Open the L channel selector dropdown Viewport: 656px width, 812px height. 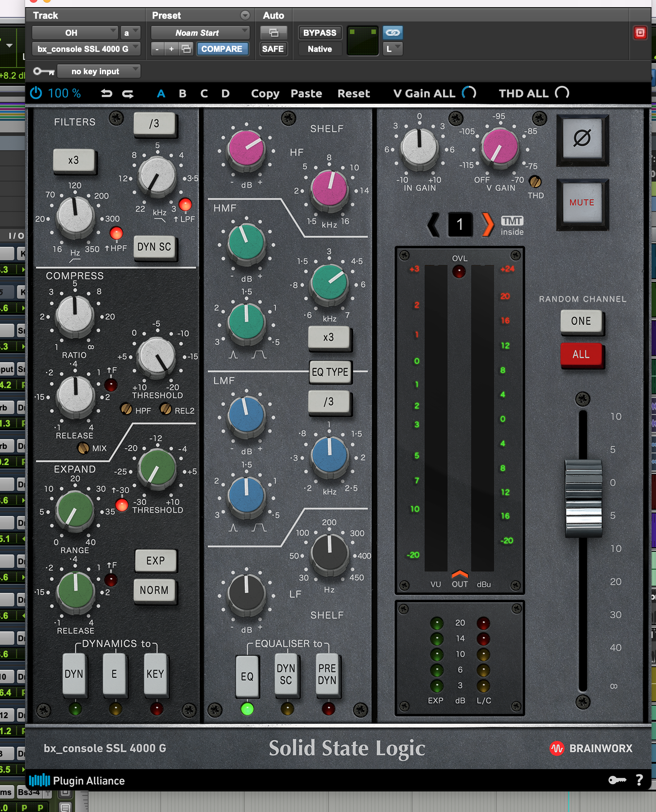[392, 49]
